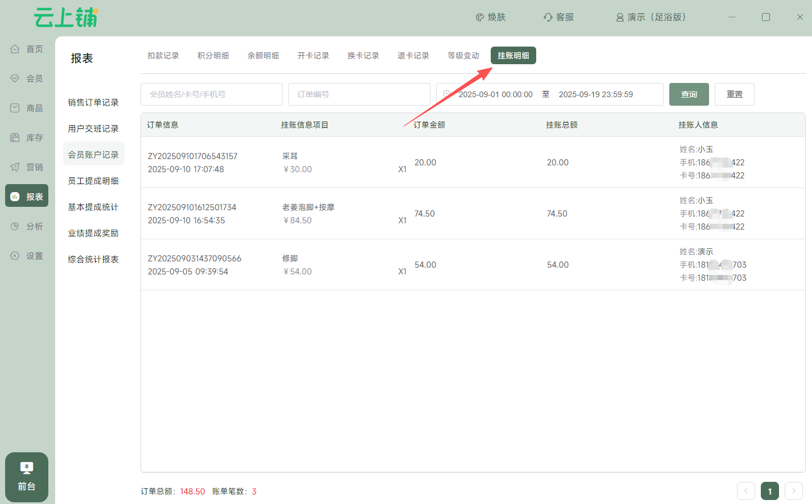Click the 修脚 item name
812x504 pixels.
pos(290,259)
